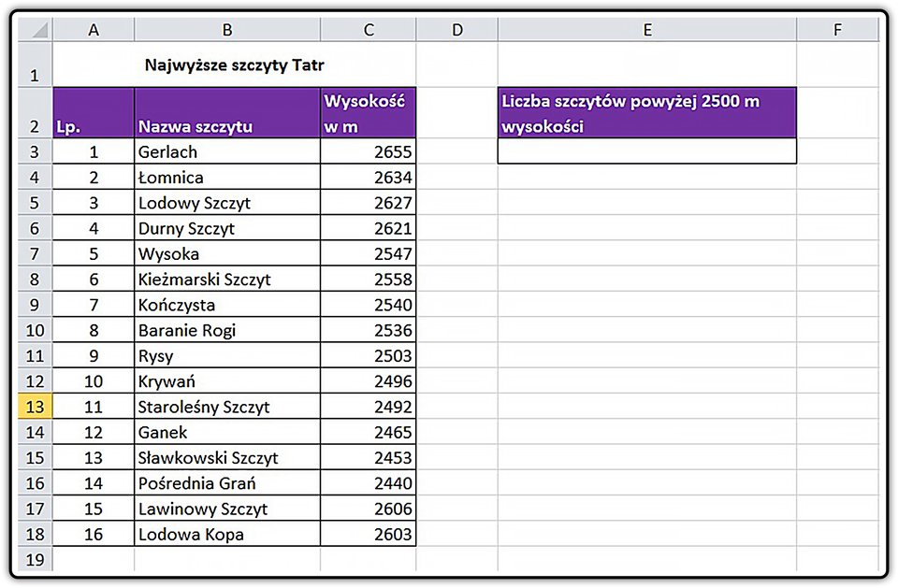Click the cell 'Ganek'

(227, 432)
